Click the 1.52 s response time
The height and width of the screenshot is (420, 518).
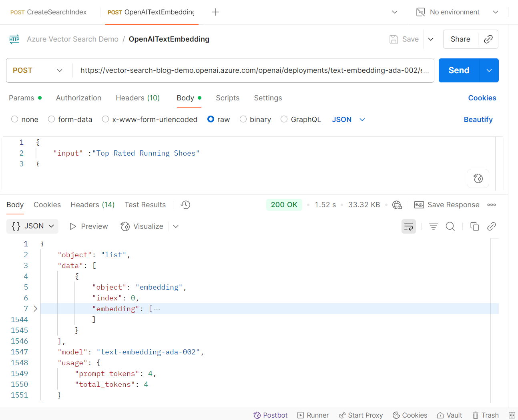tap(325, 205)
